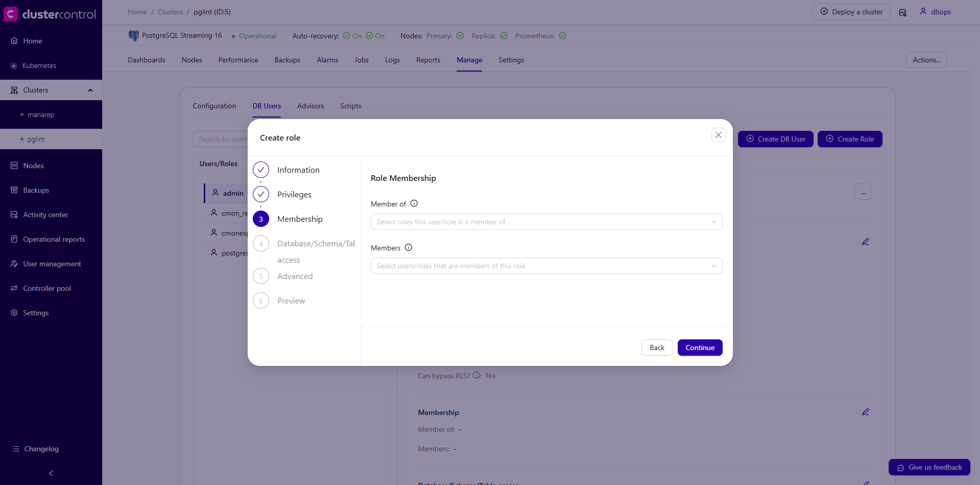Open the Members selection dropdown
980x485 pixels.
click(x=546, y=266)
